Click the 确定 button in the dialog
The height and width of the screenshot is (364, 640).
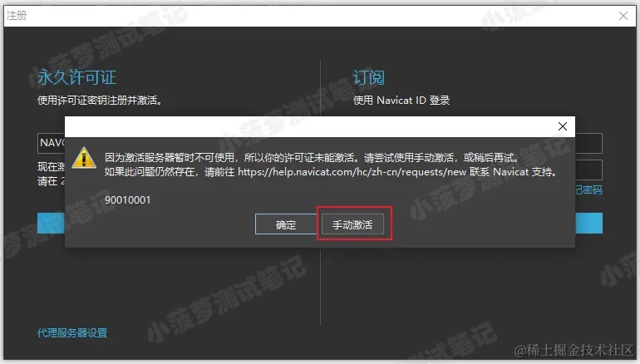(286, 224)
